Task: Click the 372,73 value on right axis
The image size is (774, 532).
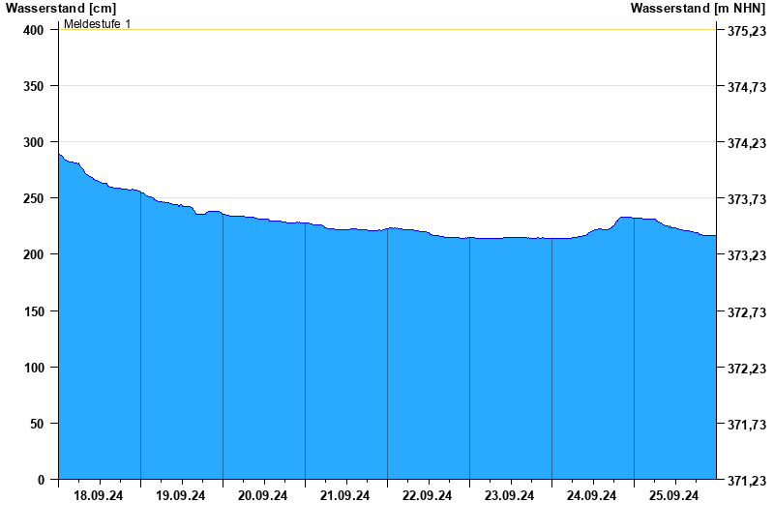Action: click(746, 312)
